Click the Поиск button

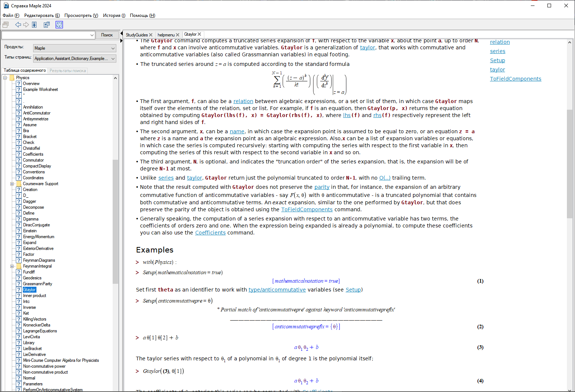[107, 35]
